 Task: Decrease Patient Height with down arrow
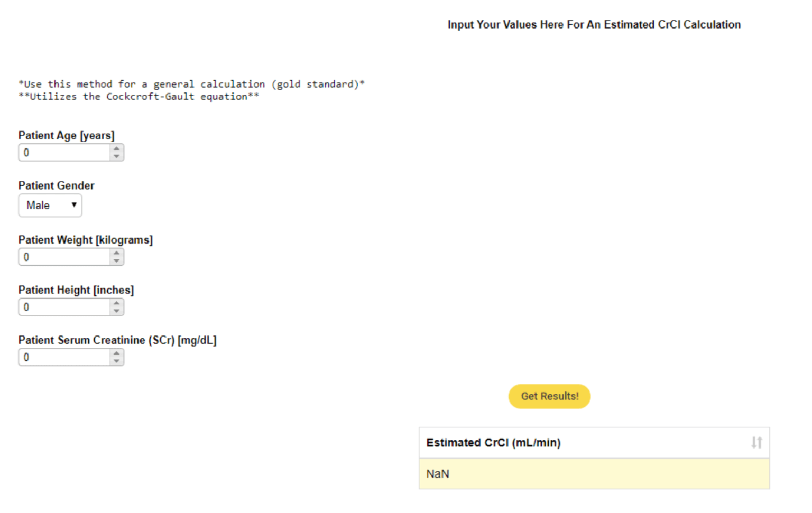117,312
